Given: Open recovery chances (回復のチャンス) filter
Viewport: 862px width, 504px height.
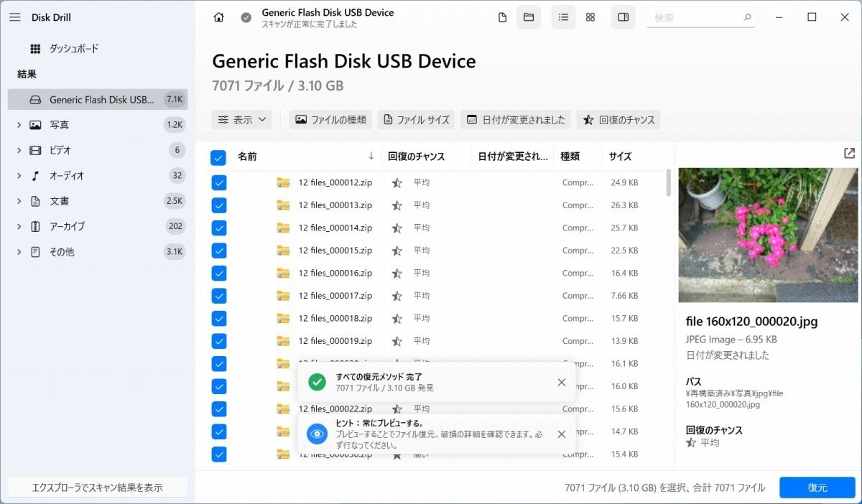Looking at the screenshot, I should [x=618, y=120].
